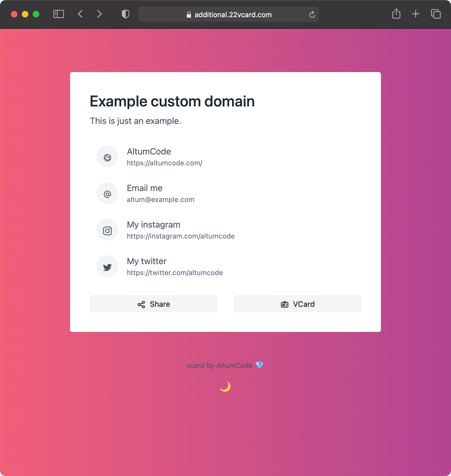
Task: Go back to the previous page
Action: click(80, 14)
